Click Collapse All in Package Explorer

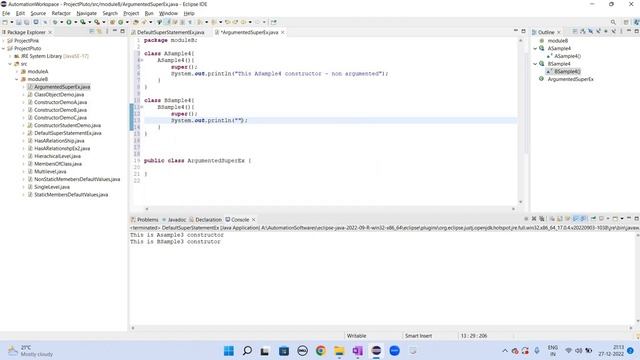point(91,31)
